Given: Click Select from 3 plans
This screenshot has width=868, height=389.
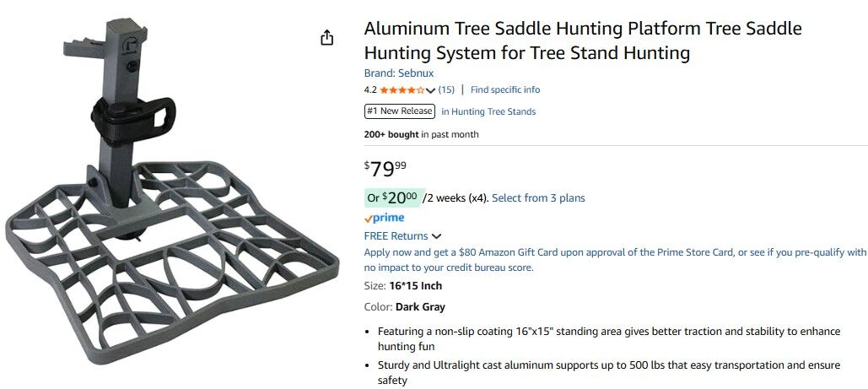Looking at the screenshot, I should point(538,198).
